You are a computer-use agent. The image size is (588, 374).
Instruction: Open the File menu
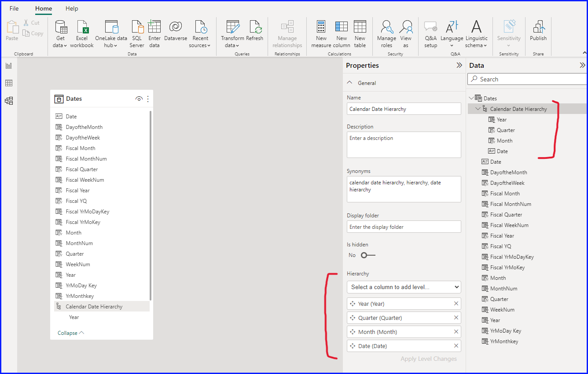(x=14, y=8)
